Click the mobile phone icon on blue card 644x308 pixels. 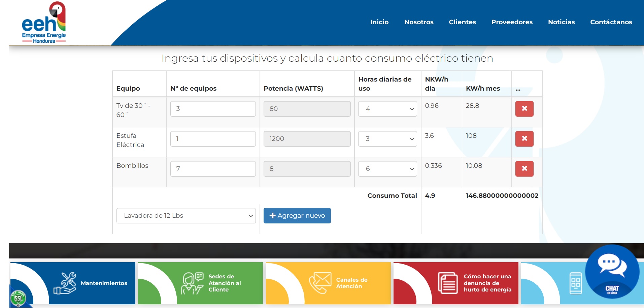[x=576, y=283]
